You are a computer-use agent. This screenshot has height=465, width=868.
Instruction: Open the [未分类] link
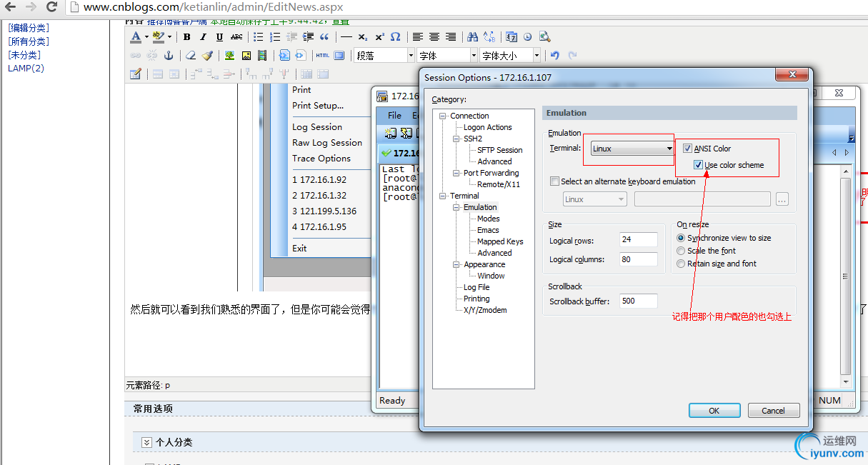(24, 55)
